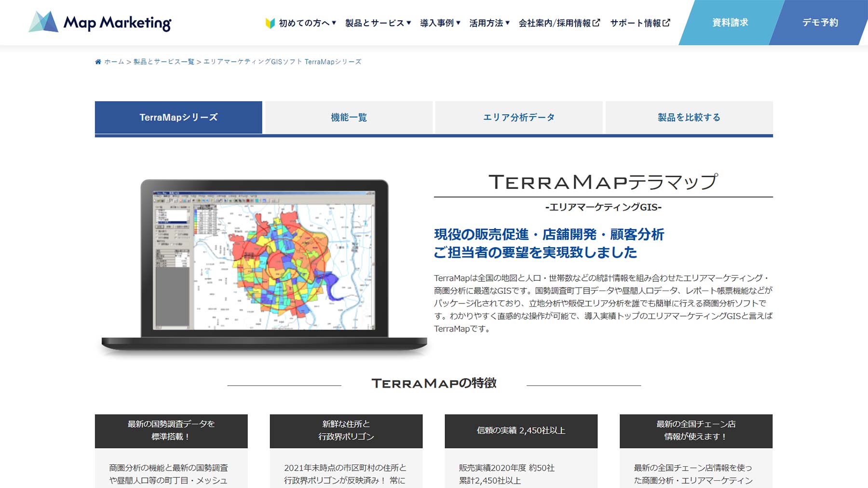Click the external link icon beside サポート情報
868x488 pixels.
click(666, 23)
